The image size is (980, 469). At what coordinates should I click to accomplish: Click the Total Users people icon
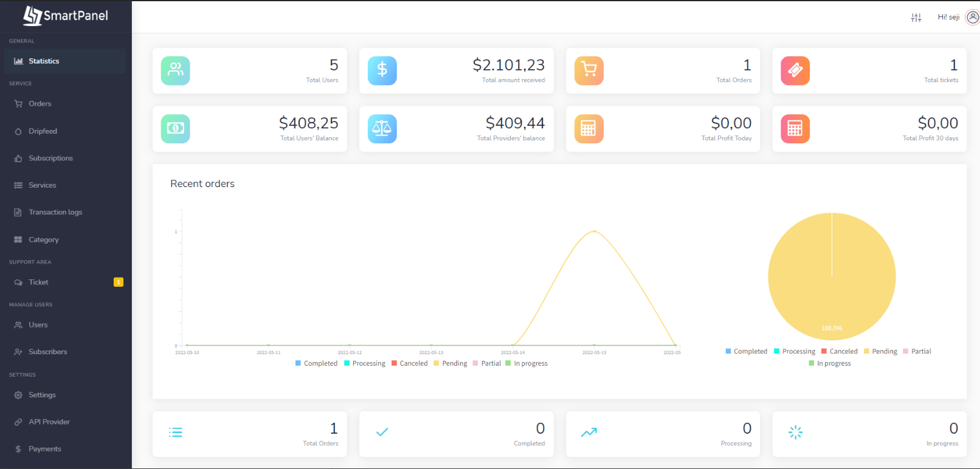click(176, 70)
